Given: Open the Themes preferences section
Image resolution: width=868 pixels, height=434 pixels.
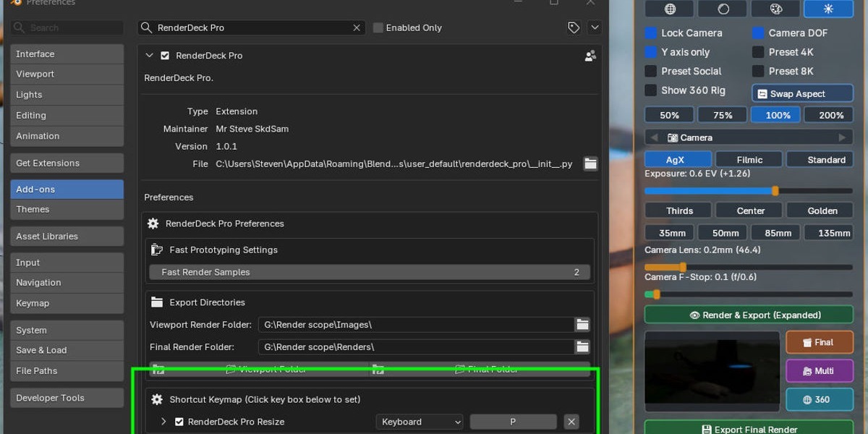Looking at the screenshot, I should tap(67, 210).
